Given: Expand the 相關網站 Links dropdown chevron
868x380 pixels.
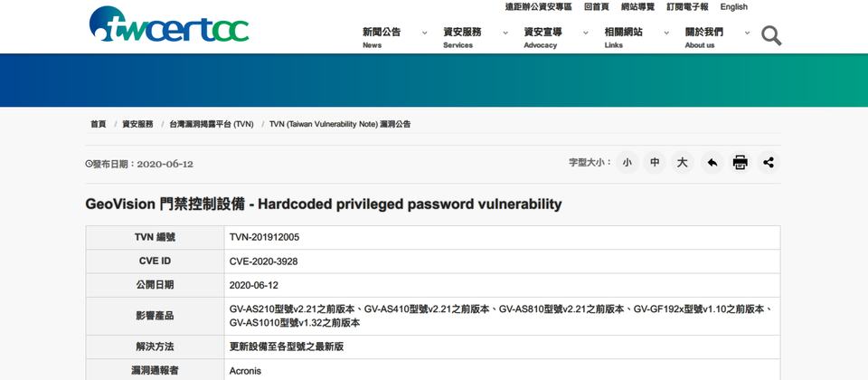Looking at the screenshot, I should (666, 33).
